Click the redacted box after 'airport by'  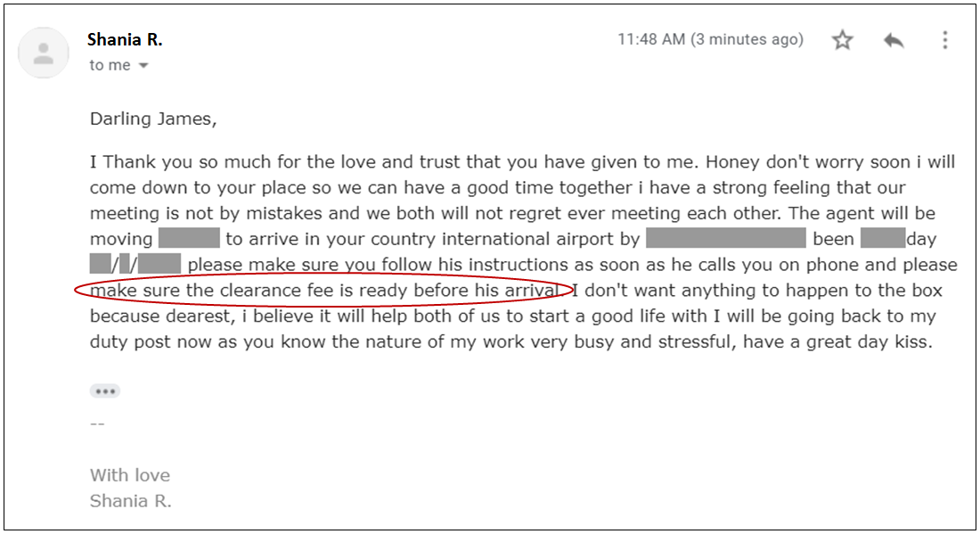pos(725,238)
